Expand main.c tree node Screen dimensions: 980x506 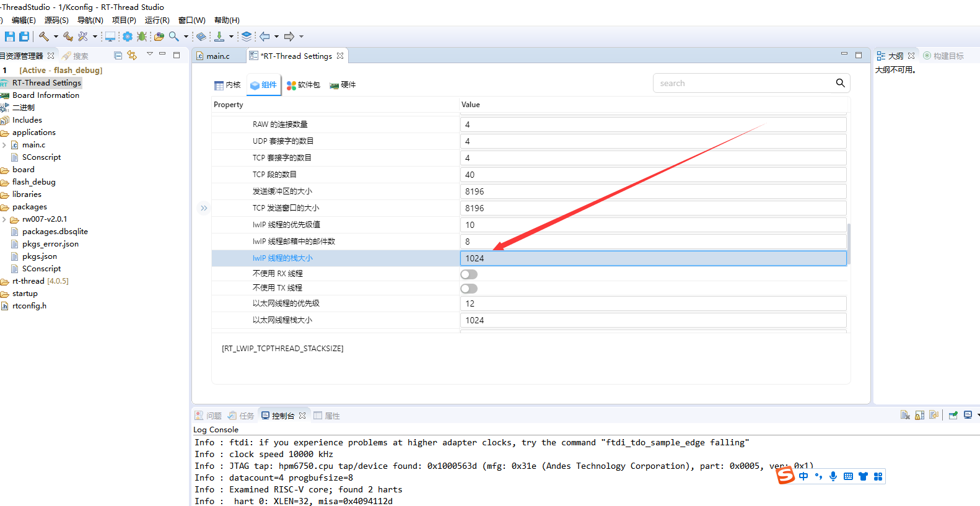tap(4, 145)
